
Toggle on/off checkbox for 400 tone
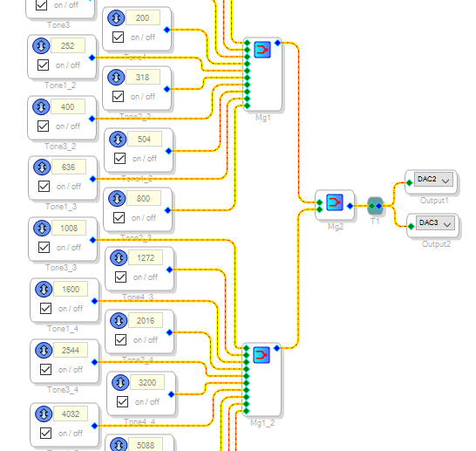(43, 126)
